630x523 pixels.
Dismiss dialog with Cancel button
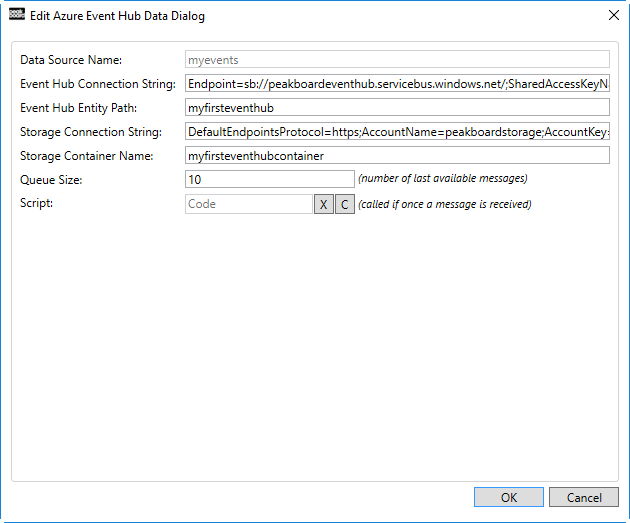pyautogui.click(x=584, y=497)
